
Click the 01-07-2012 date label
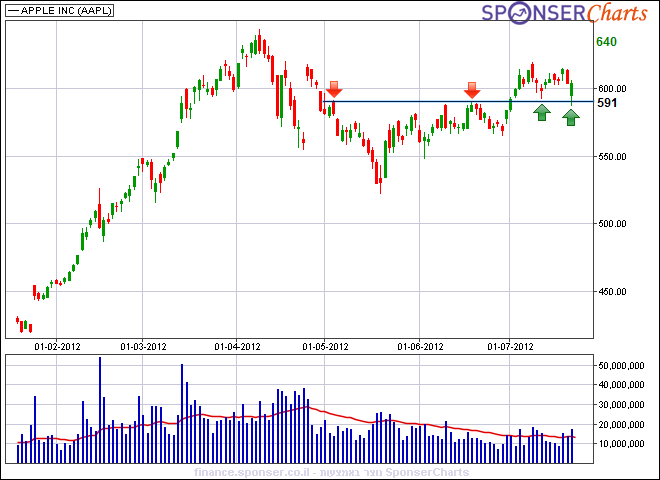tap(510, 347)
